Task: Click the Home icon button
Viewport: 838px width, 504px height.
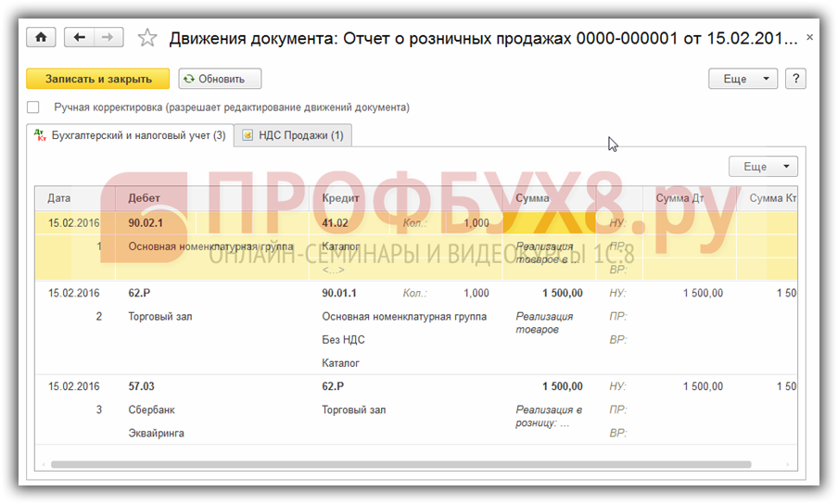Action: pyautogui.click(x=41, y=37)
